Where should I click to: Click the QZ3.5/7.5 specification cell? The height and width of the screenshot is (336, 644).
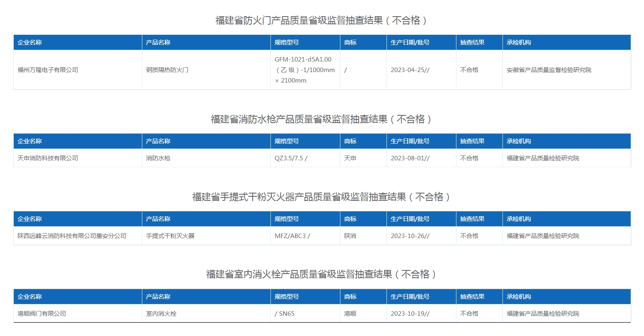291,158
